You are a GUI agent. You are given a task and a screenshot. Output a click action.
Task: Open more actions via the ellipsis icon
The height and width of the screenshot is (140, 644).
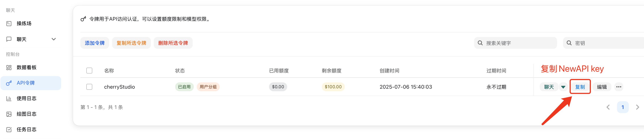[619, 87]
